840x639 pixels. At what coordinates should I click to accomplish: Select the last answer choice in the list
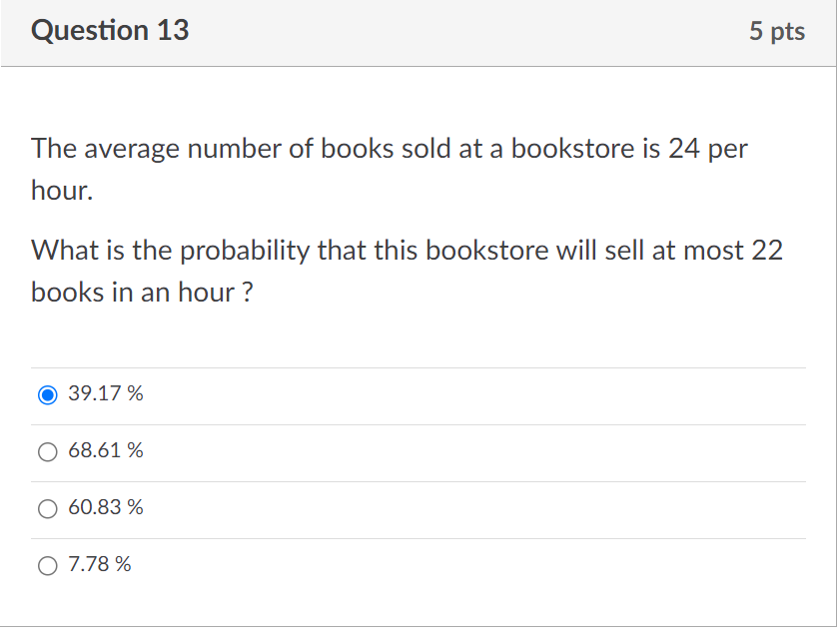97,565
